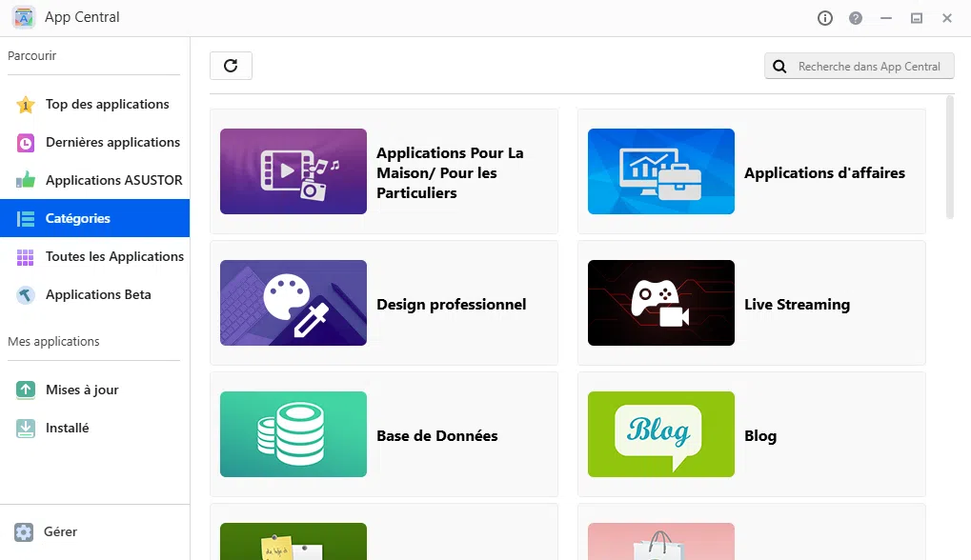
Task: Click Applications d'affaires title
Action: [824, 172]
